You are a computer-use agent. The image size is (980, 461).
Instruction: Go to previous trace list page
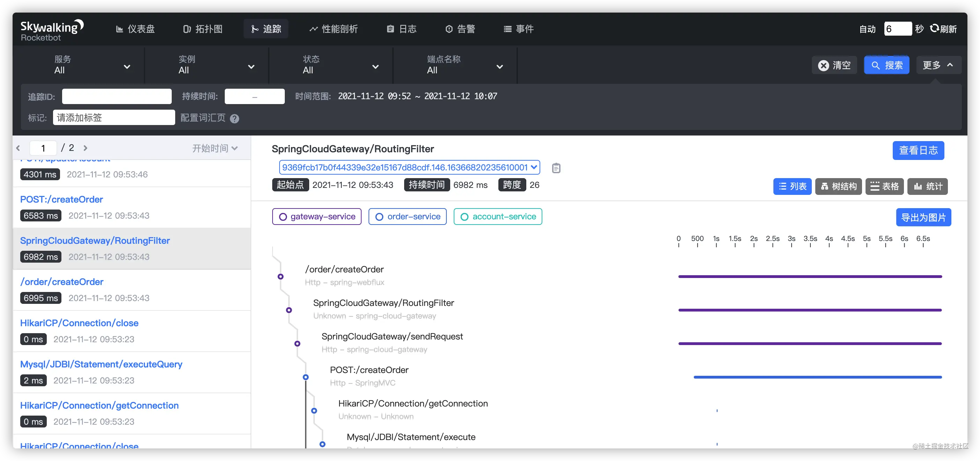pyautogui.click(x=18, y=148)
